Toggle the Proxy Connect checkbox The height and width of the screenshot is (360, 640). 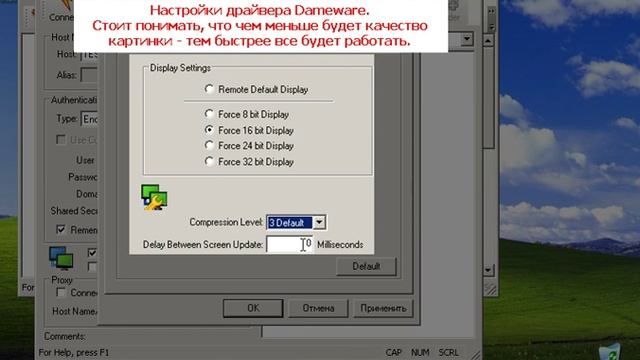[x=61, y=293]
